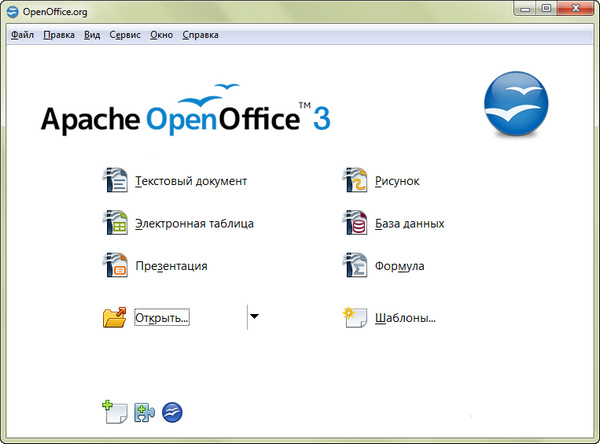600x444 pixels.
Task: Click the Drawing (Рисунок) icon
Action: (355, 180)
